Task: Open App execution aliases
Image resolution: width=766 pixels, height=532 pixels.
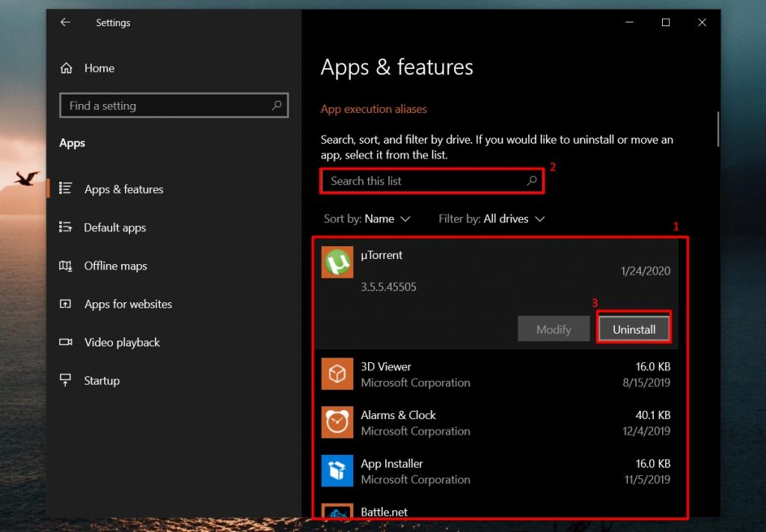Action: (373, 108)
